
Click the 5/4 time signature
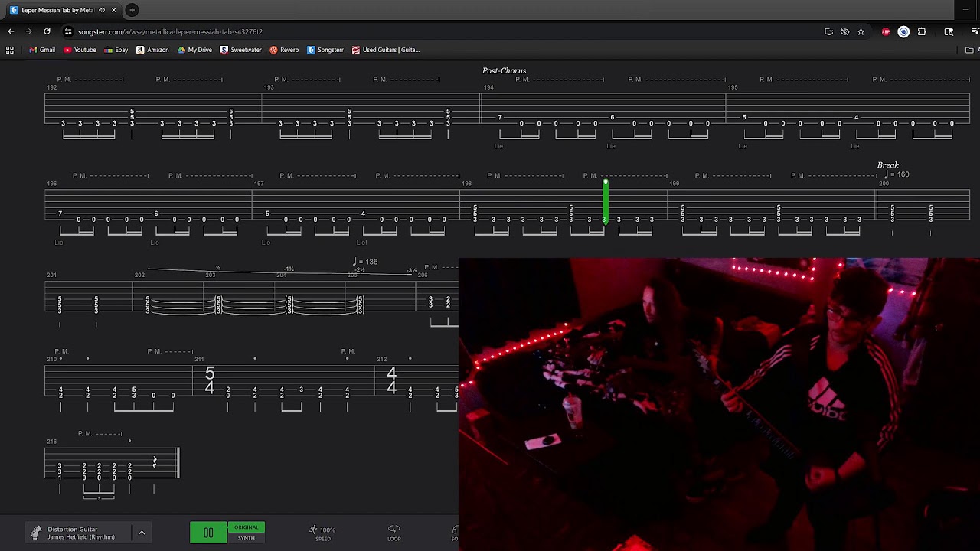tap(210, 380)
